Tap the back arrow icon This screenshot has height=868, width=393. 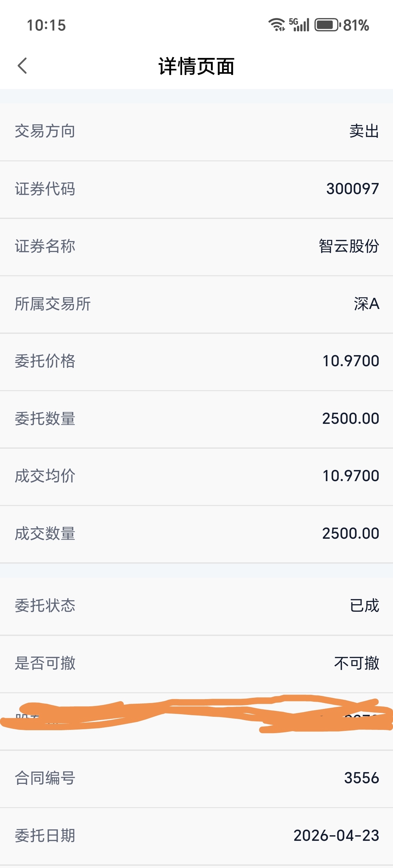22,66
